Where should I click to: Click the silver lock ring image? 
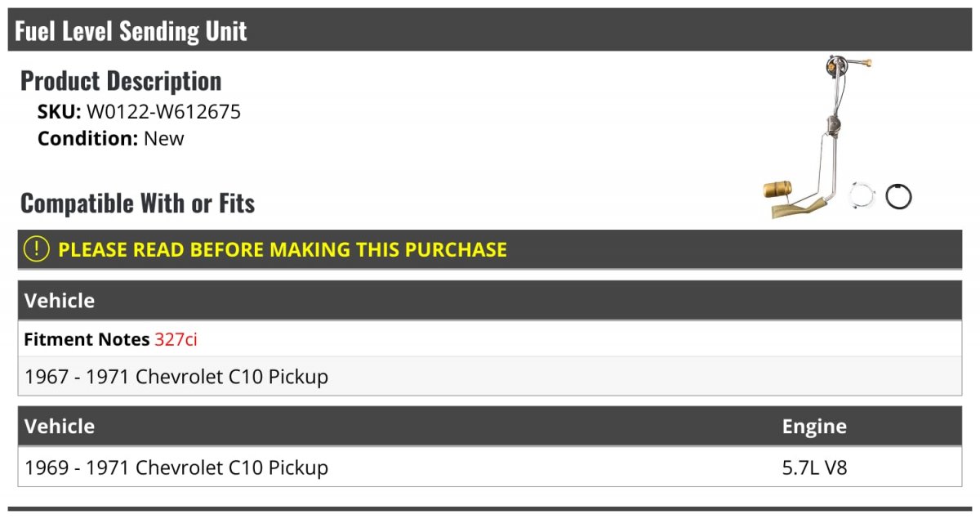point(862,197)
